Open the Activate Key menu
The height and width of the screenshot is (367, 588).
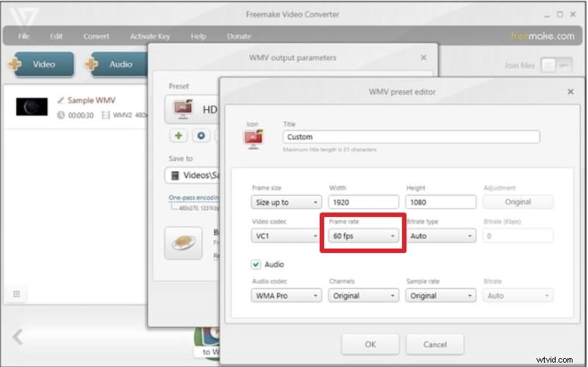coord(150,36)
